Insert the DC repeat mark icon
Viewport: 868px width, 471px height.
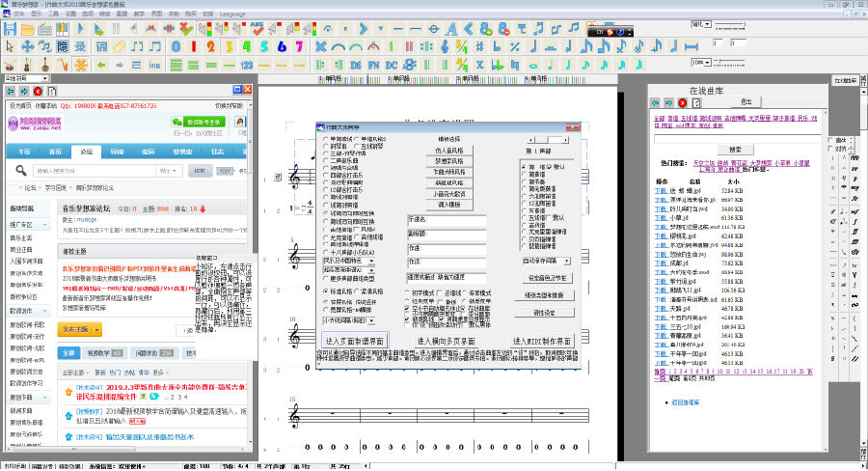pos(392,65)
